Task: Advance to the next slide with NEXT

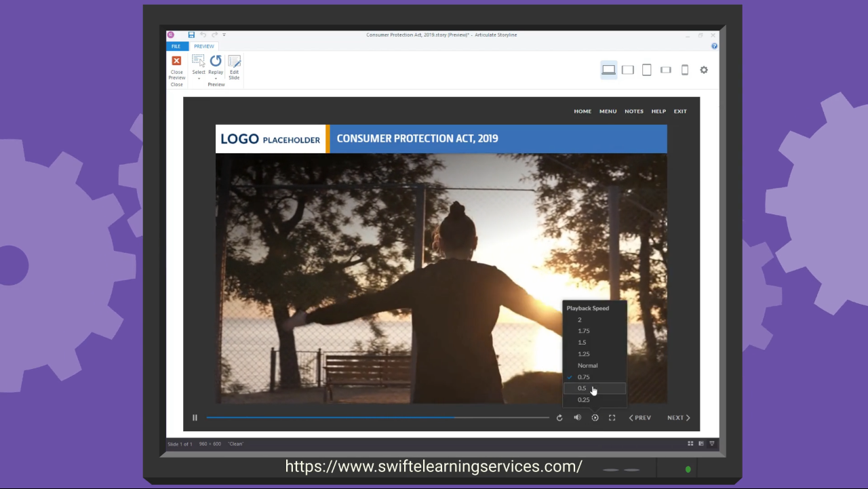Action: [x=679, y=418]
